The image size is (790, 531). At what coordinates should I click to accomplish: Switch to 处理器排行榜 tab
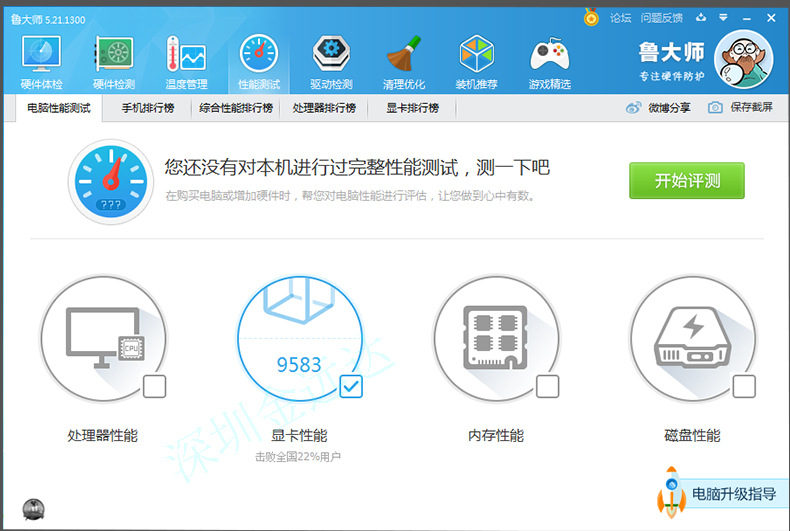coord(324,108)
